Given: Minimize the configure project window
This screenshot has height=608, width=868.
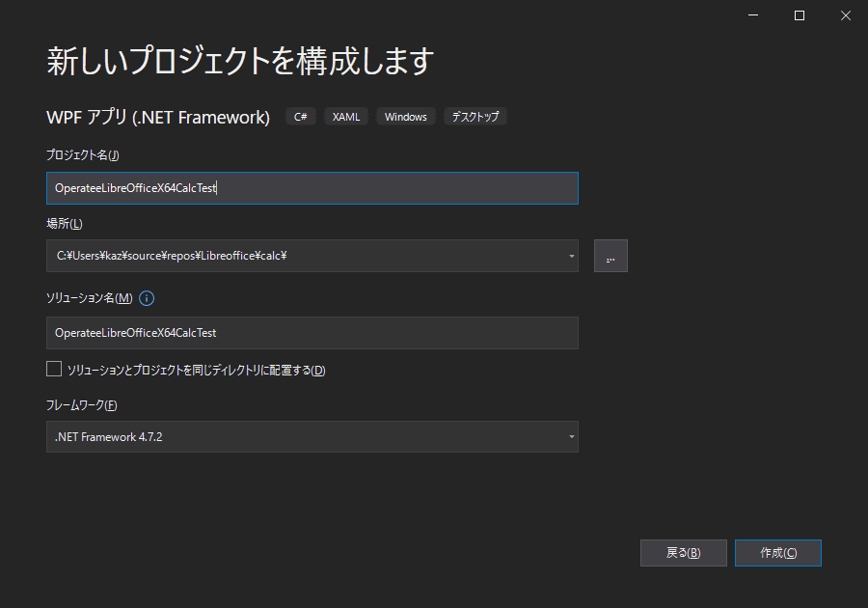Looking at the screenshot, I should 753,15.
